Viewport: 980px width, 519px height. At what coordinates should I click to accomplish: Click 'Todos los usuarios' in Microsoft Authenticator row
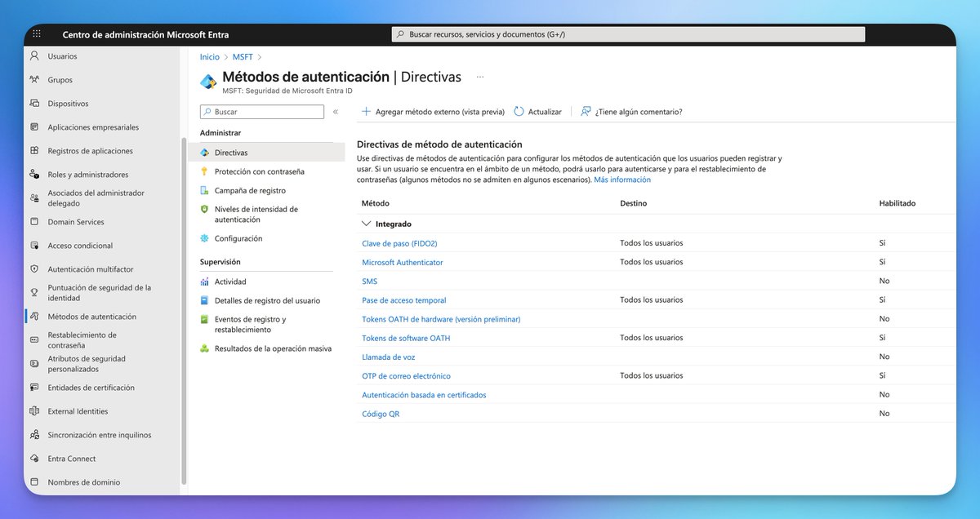click(x=652, y=262)
